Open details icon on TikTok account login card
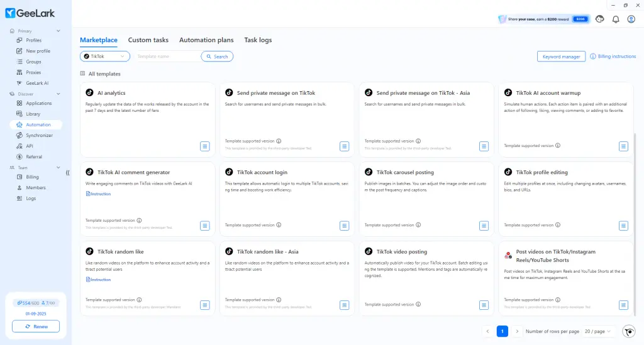This screenshot has height=345, width=644. [x=344, y=226]
